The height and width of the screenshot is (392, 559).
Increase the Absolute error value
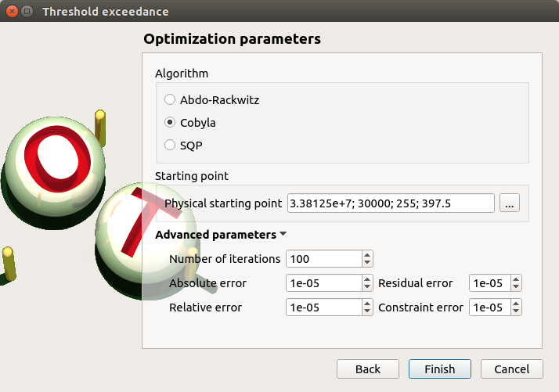(x=367, y=279)
